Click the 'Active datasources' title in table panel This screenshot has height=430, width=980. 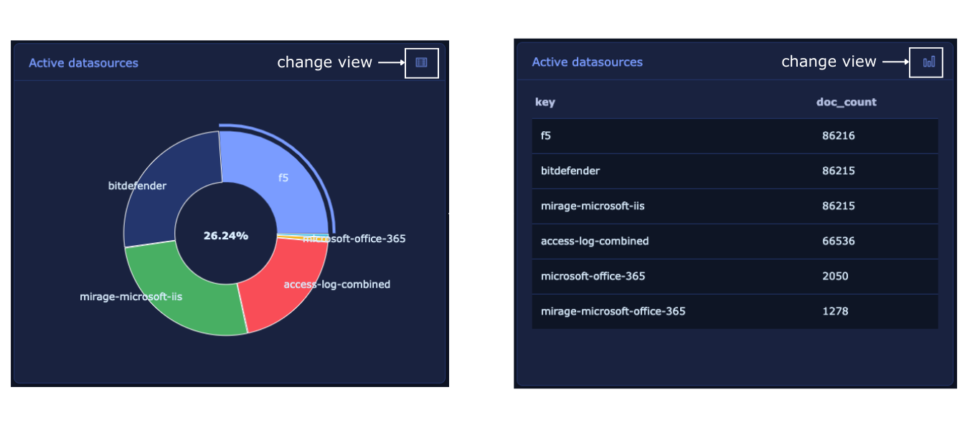587,62
